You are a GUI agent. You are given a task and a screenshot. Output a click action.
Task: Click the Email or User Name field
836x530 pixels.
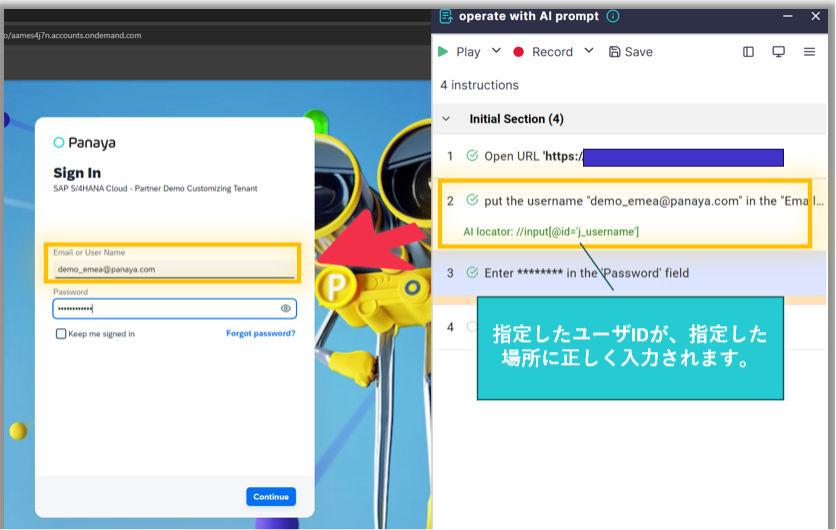pos(174,269)
